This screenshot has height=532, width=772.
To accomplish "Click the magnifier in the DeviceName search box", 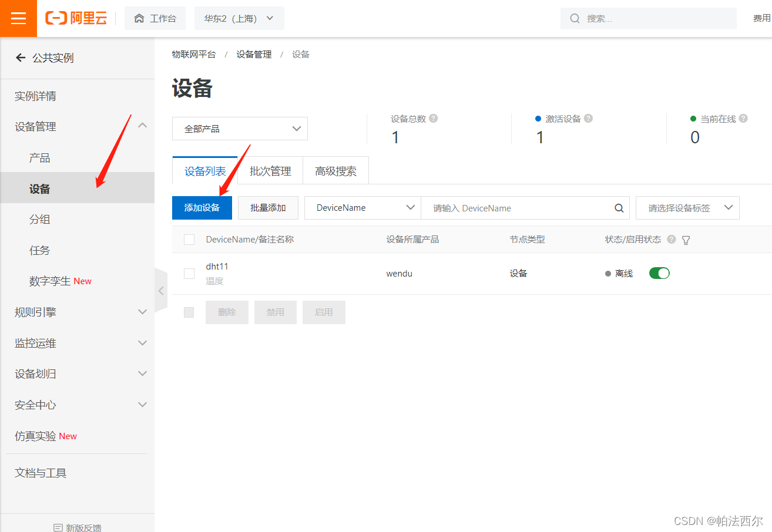I will [x=619, y=208].
